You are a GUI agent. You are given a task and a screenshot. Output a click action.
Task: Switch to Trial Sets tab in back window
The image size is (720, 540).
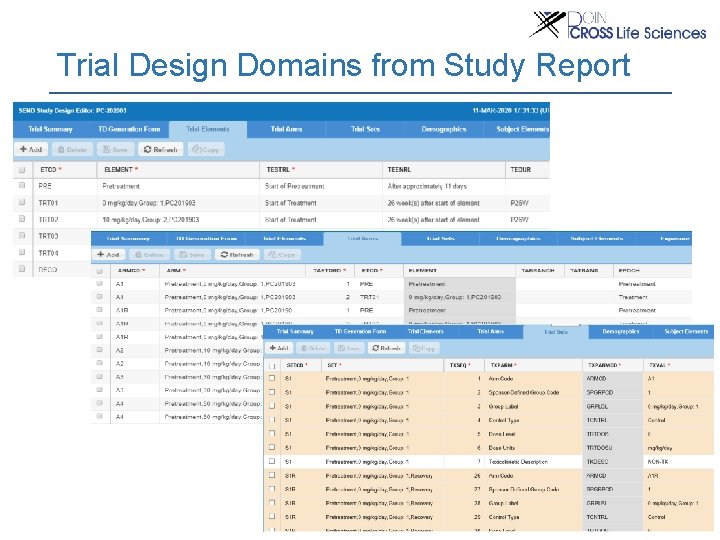pos(365,129)
